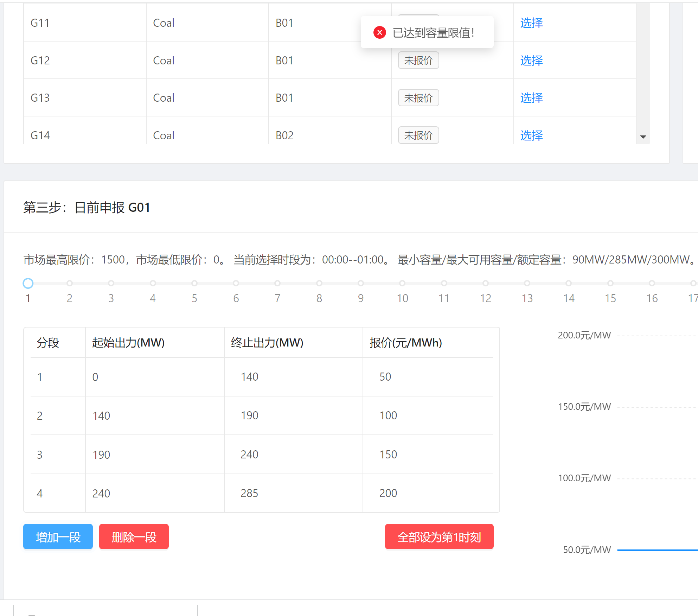The image size is (698, 616).
Task: Jump to time period 15 on the slider
Action: (x=610, y=283)
